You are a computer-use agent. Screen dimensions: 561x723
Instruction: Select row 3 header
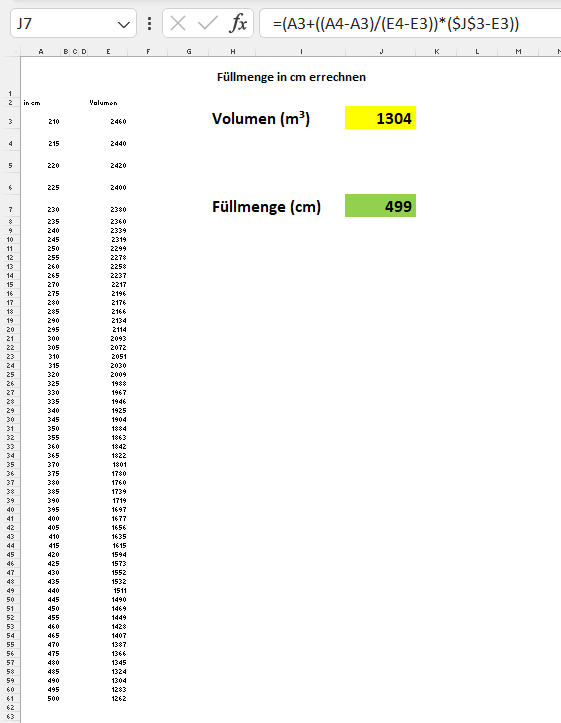(x=10, y=121)
